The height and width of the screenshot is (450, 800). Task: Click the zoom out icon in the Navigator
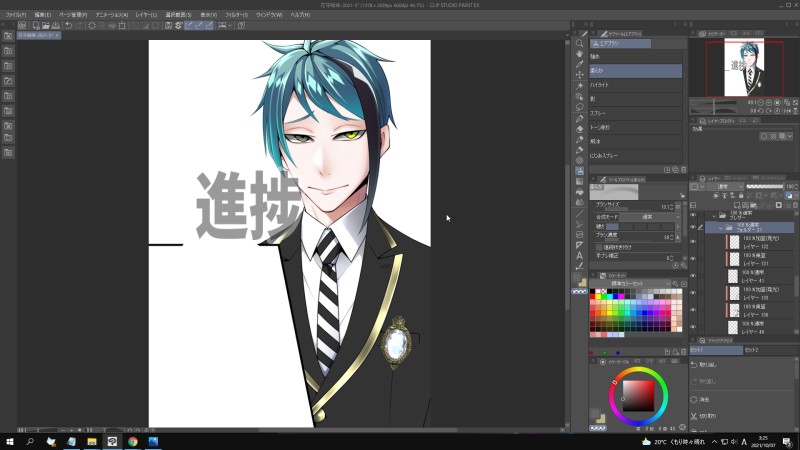761,103
